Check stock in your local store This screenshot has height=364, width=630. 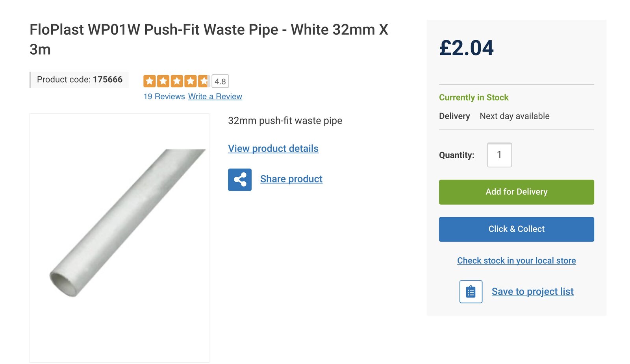(x=516, y=261)
